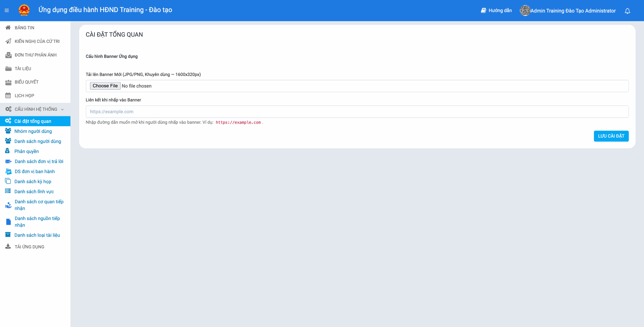The height and width of the screenshot is (327, 644).
Task: Open notifications bell icon
Action: click(627, 11)
